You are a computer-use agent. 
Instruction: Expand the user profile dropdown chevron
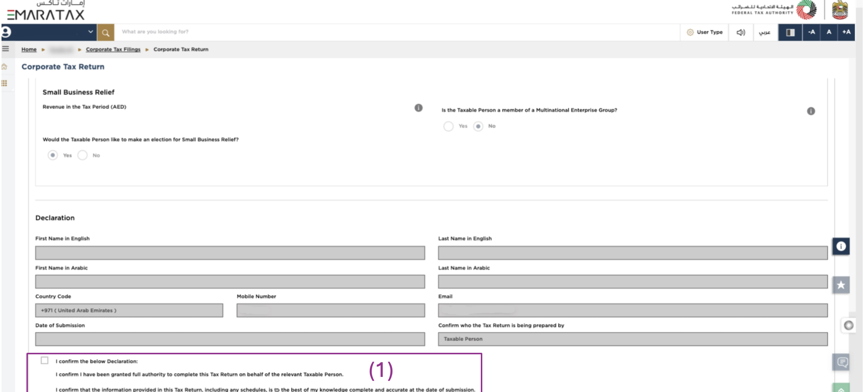(x=91, y=32)
